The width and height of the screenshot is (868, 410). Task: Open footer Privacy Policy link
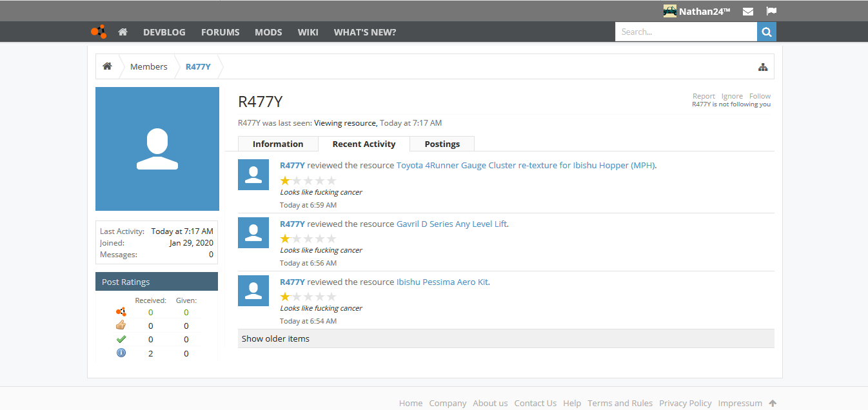[686, 403]
